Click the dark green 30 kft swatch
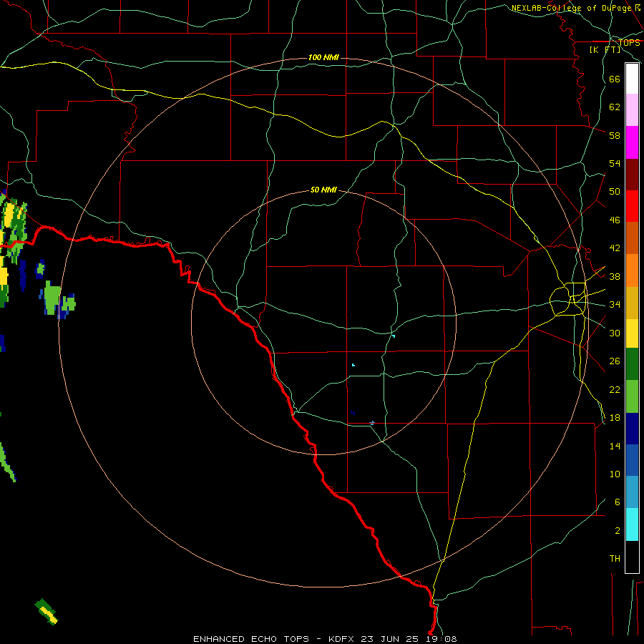This screenshot has width=644, height=644. 632,364
